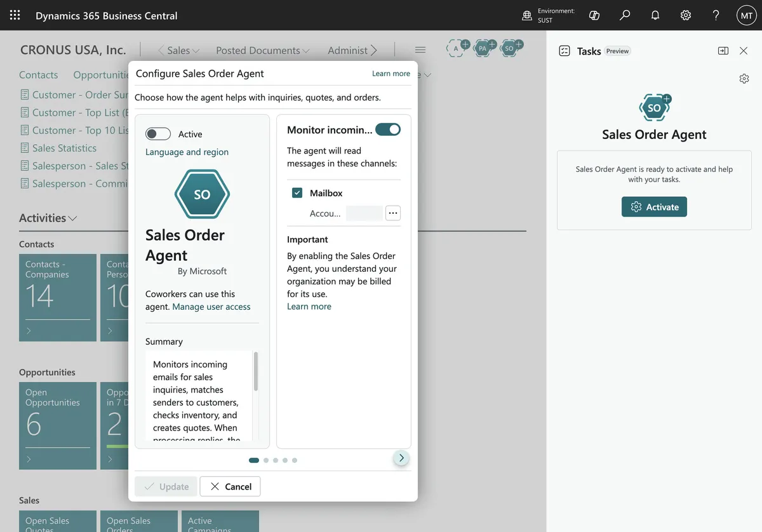The height and width of the screenshot is (532, 762).
Task: Open the environment information icon
Action: coord(527,15)
